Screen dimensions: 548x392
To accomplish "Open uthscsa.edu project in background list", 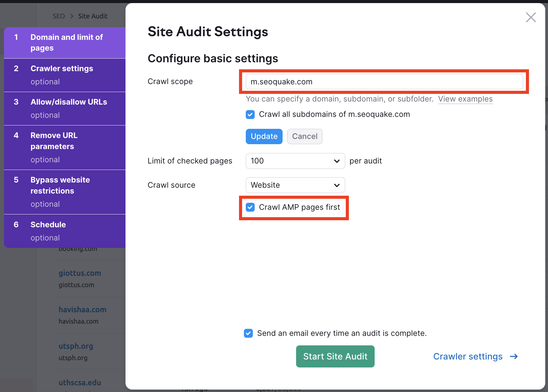I will (80, 383).
